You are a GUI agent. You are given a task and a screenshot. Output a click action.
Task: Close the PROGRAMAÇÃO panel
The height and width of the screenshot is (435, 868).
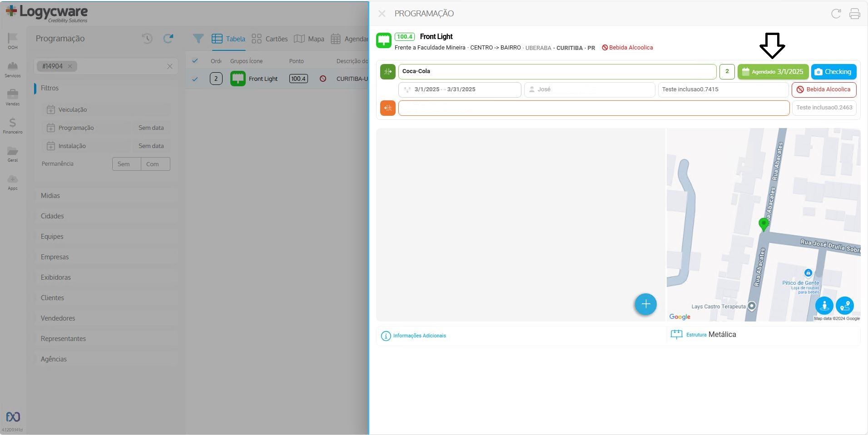point(382,14)
